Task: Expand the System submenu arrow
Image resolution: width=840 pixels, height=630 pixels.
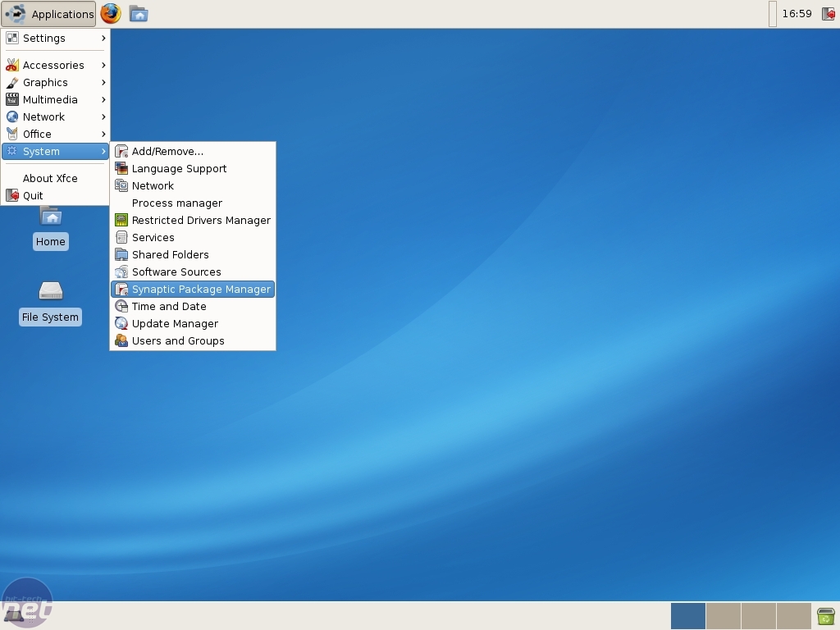Action: (103, 152)
